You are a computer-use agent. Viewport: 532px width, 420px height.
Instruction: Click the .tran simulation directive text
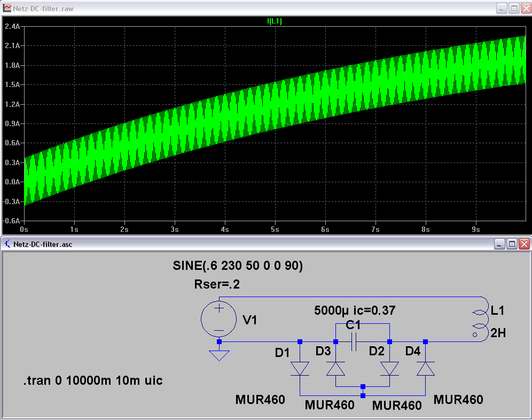point(93,381)
